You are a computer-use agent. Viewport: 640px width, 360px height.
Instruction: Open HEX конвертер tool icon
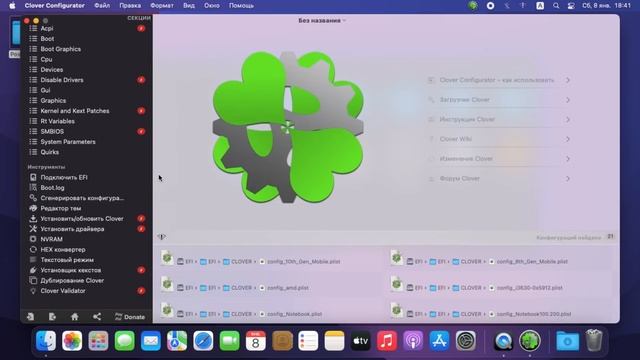click(x=33, y=249)
